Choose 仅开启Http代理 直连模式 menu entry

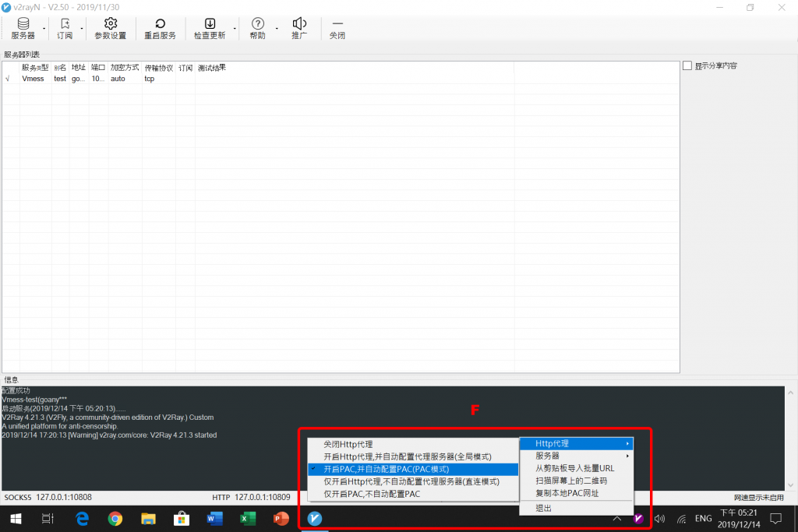413,481
